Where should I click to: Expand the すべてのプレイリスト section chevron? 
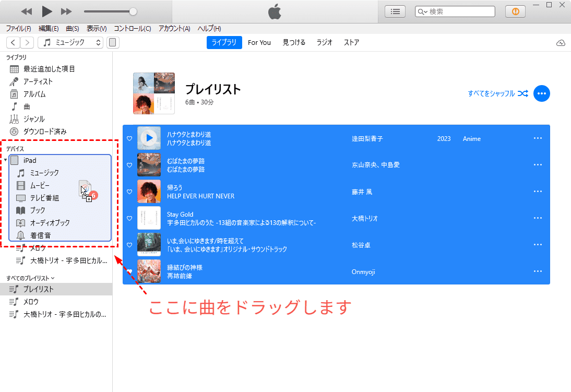coord(53,278)
